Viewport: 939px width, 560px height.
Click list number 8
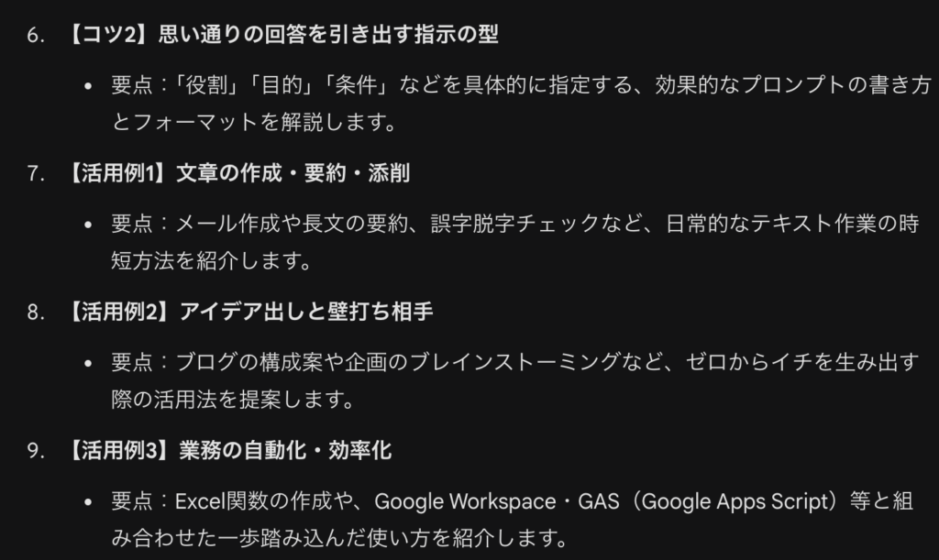(x=35, y=312)
